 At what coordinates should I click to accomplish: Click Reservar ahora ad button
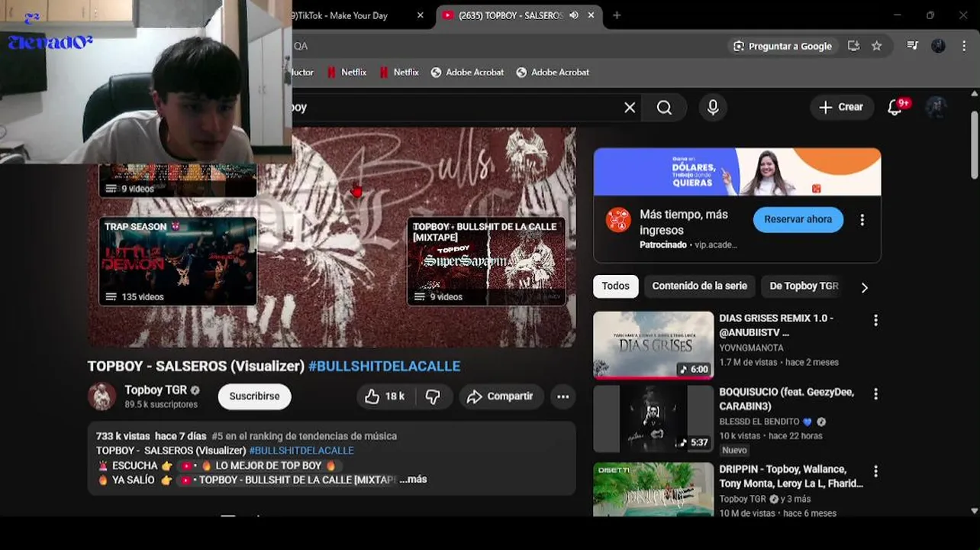pyautogui.click(x=798, y=220)
